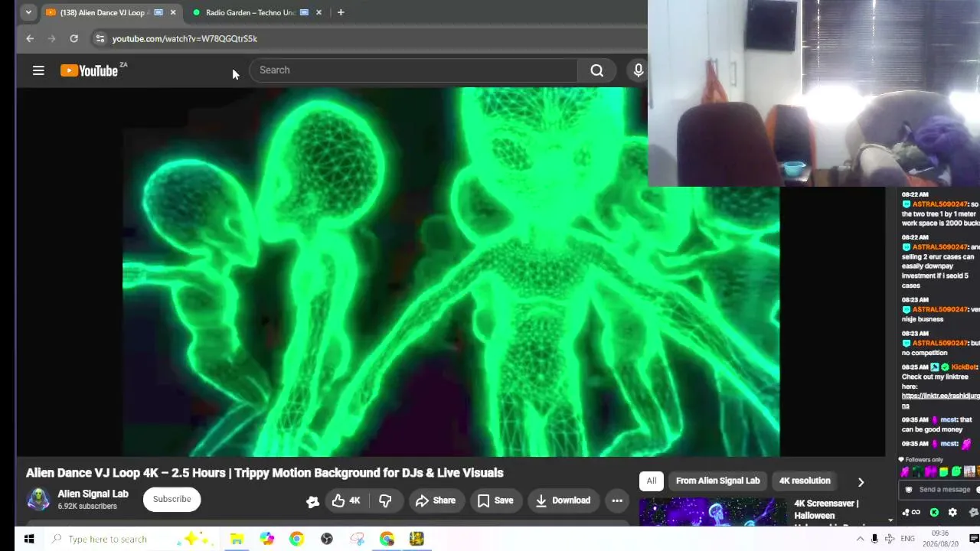Viewport: 980px width, 551px height.
Task: Save the video to a playlist
Action: tap(495, 500)
